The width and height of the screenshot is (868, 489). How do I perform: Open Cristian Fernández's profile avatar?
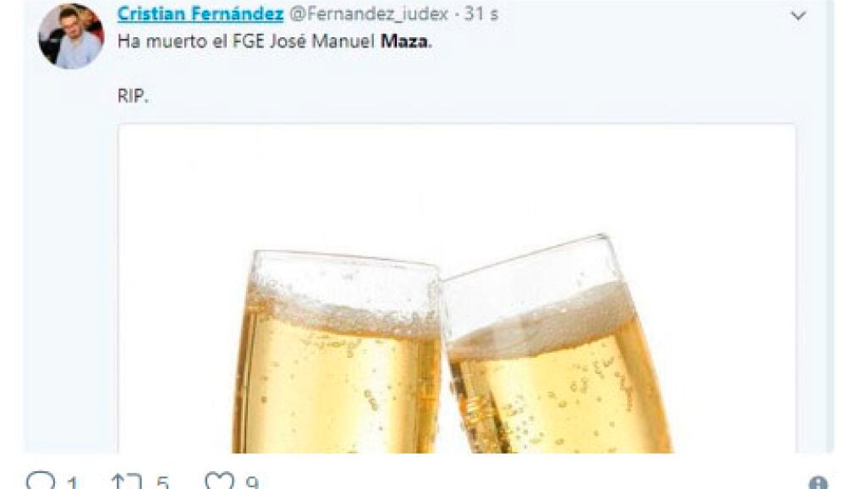[x=71, y=36]
